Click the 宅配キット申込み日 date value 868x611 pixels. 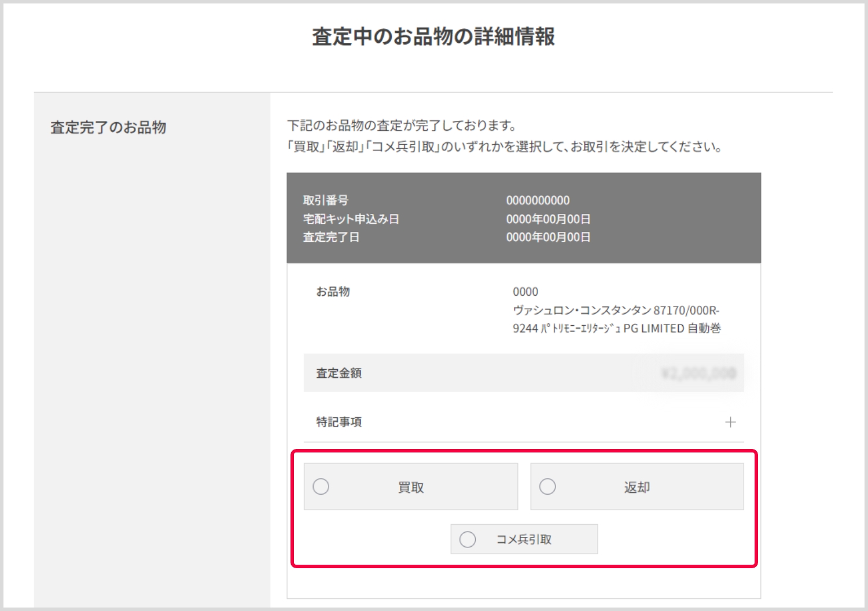[x=547, y=219]
